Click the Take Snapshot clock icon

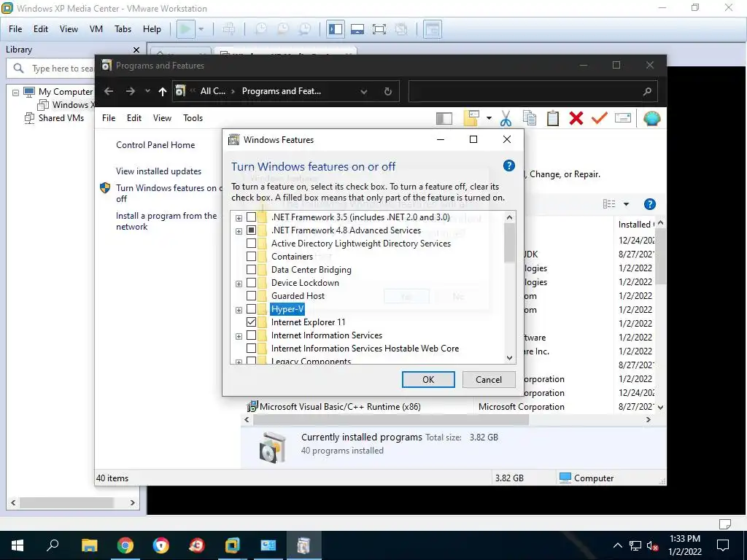pyautogui.click(x=261, y=29)
